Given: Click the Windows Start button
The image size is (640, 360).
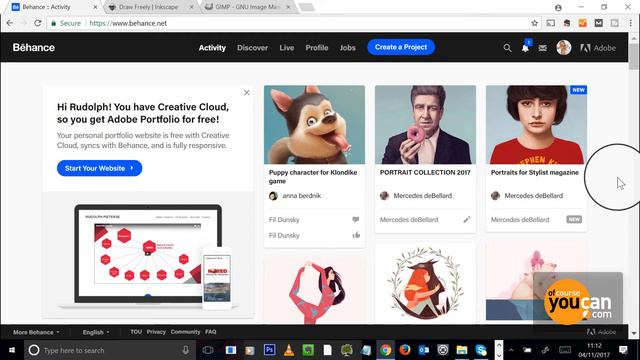Looking at the screenshot, I should coord(12,350).
